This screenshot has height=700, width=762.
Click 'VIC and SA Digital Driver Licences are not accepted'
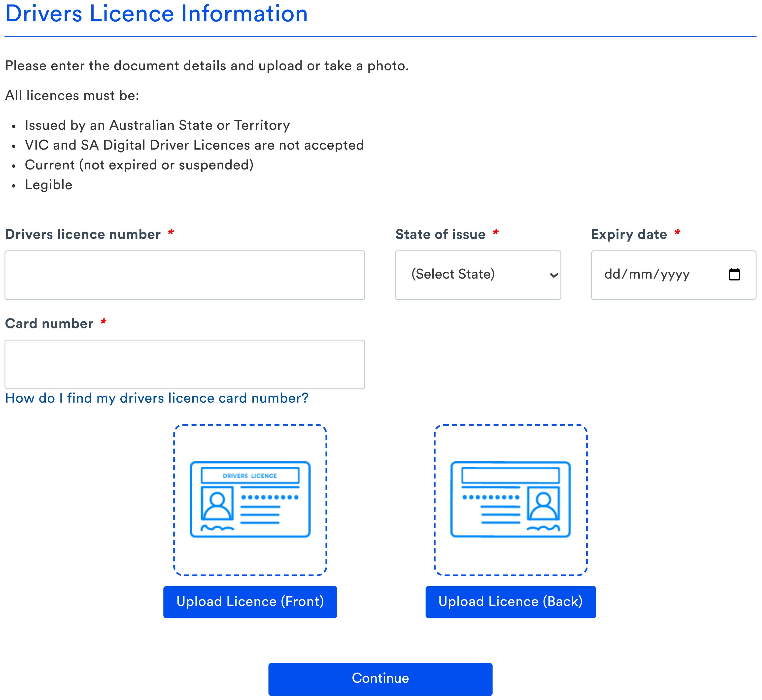coord(194,145)
